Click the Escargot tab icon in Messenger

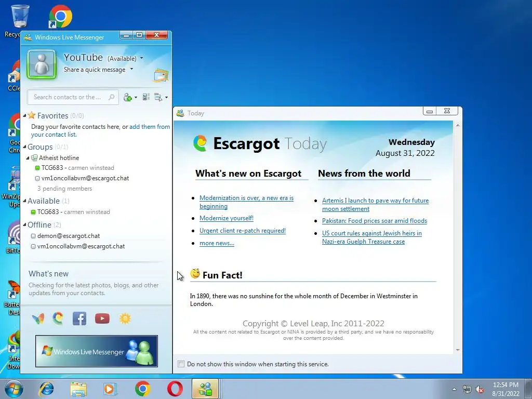[58, 318]
